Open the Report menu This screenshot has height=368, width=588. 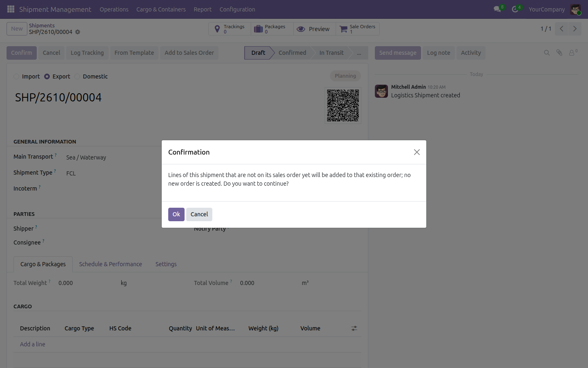click(x=203, y=9)
